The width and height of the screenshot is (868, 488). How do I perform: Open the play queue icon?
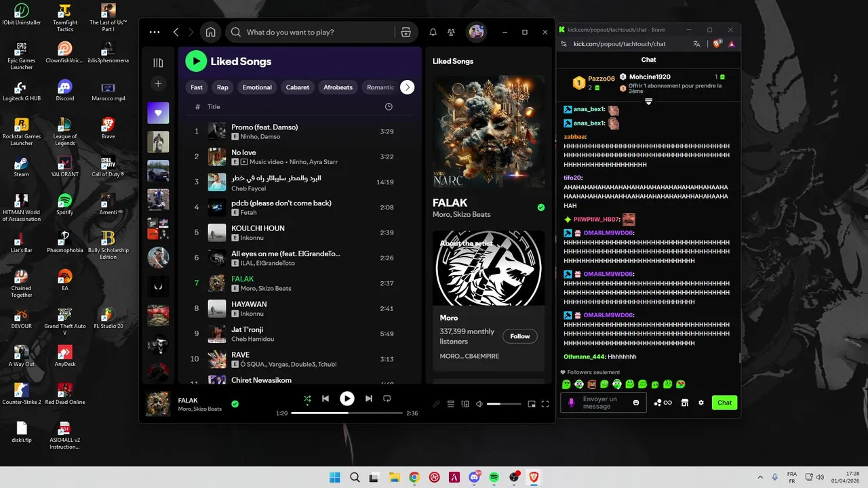[x=451, y=404]
